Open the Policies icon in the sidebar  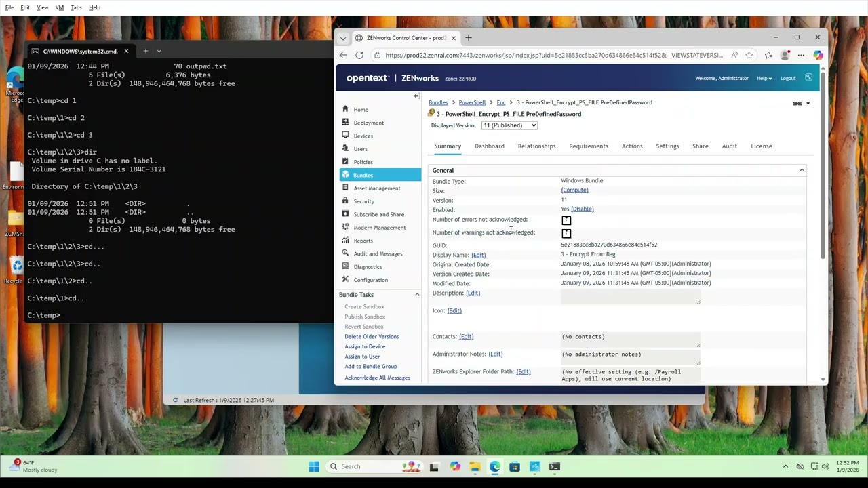coord(345,162)
